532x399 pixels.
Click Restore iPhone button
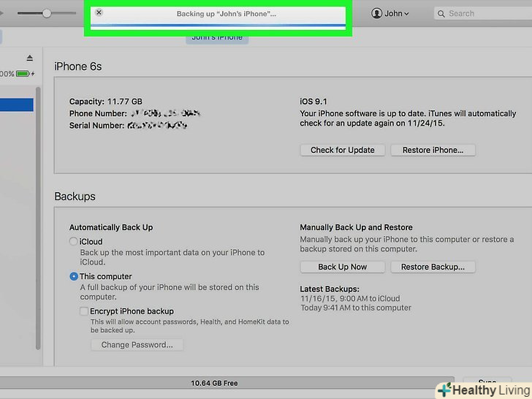(x=433, y=150)
